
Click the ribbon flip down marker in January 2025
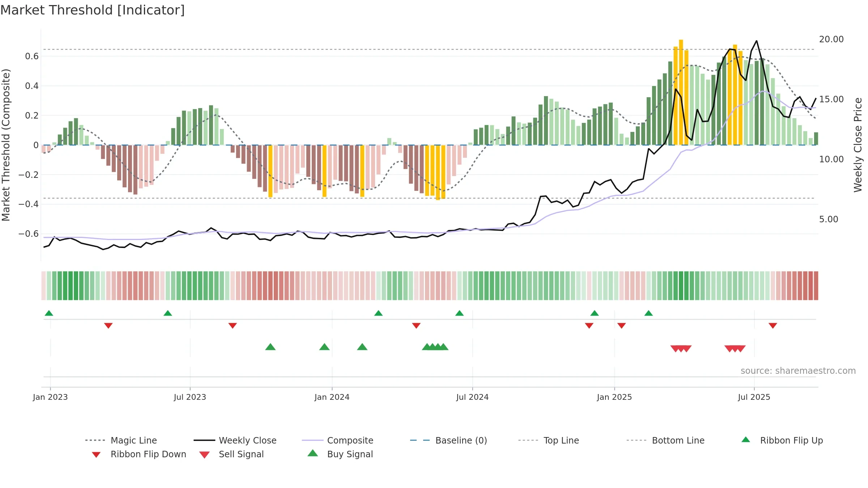(x=622, y=326)
